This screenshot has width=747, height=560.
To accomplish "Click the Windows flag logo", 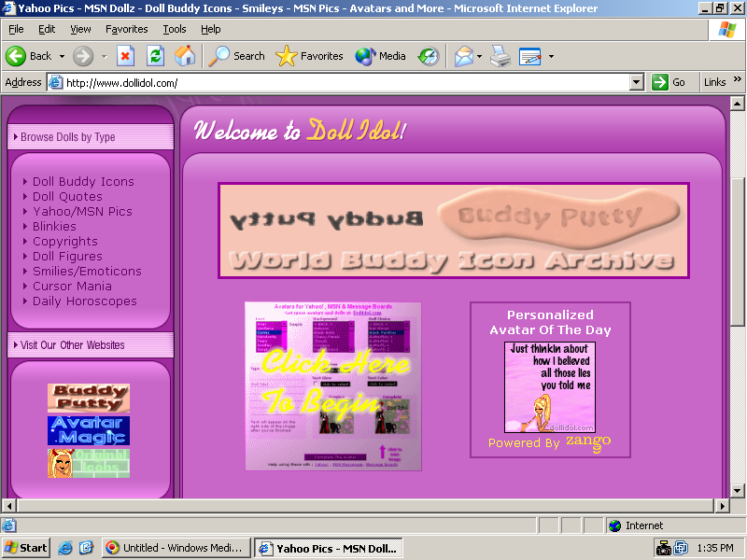I will [727, 30].
